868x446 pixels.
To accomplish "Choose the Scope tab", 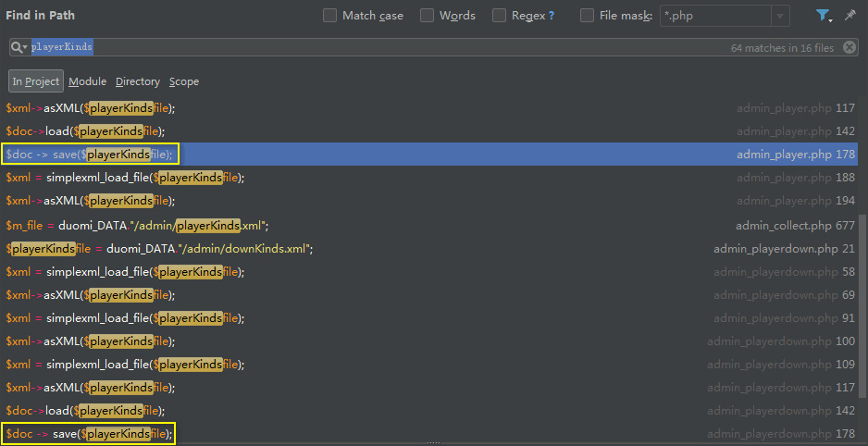I will click(x=183, y=81).
